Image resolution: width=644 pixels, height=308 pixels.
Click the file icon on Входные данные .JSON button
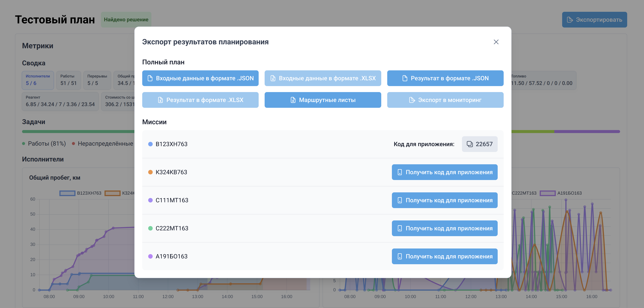(150, 78)
